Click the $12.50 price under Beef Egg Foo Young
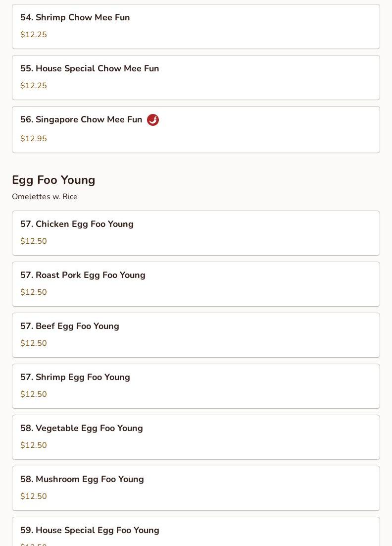Screen dimensions: 392x546 click(34, 343)
